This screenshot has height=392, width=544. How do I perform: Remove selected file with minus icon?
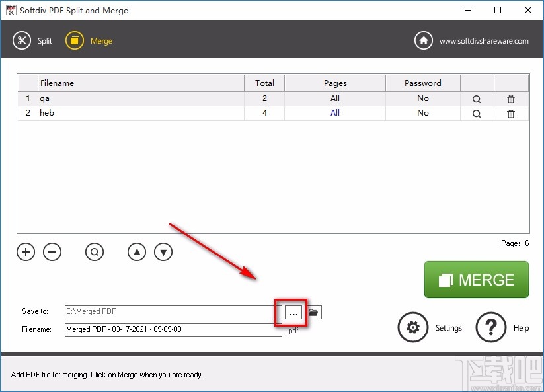(52, 252)
